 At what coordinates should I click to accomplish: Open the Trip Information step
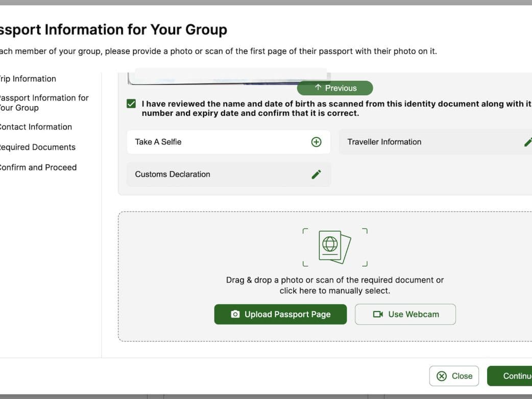pyautogui.click(x=28, y=79)
